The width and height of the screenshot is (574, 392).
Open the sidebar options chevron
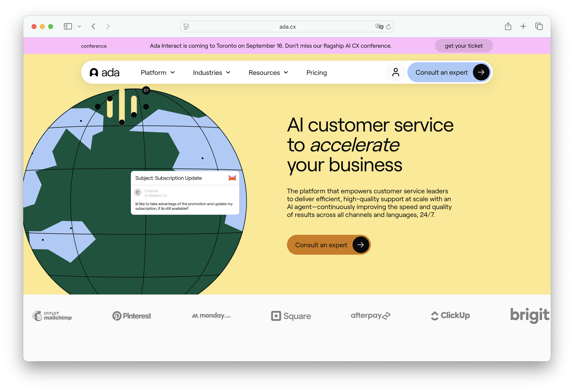(x=79, y=26)
